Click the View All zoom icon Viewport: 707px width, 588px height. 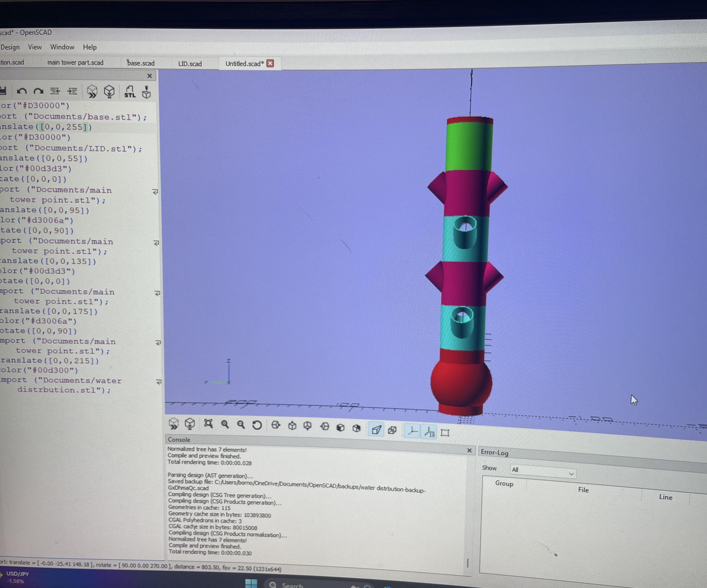[208, 424]
